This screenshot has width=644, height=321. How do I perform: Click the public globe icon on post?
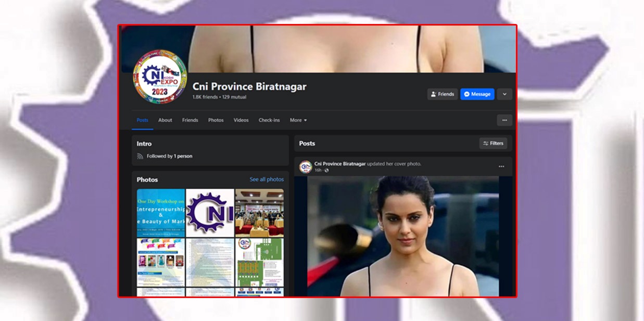click(x=326, y=170)
